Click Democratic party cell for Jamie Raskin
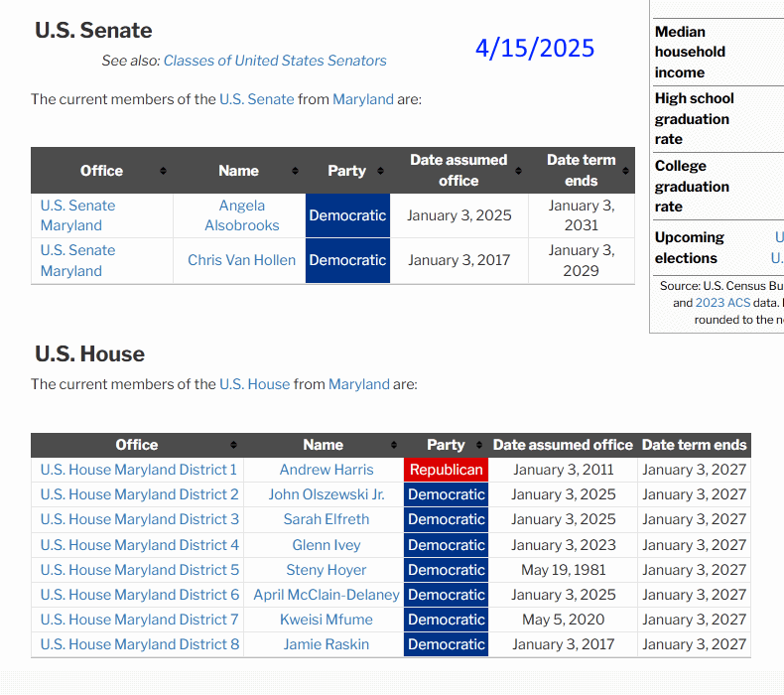This screenshot has width=784, height=695. tap(446, 644)
